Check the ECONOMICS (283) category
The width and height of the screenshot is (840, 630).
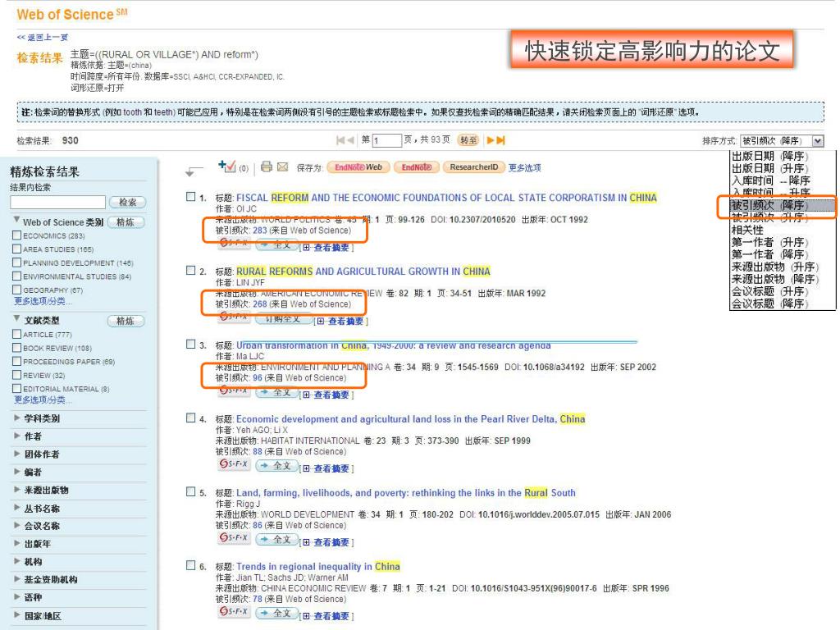coord(16,235)
